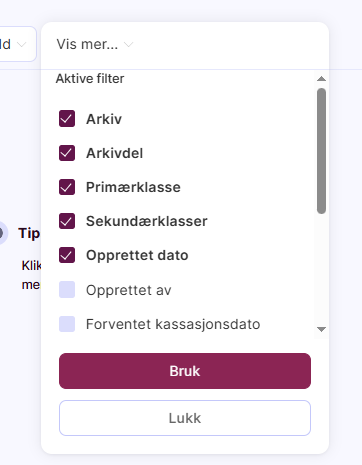
Task: Click the Sekundærklasser label
Action: coord(147,221)
